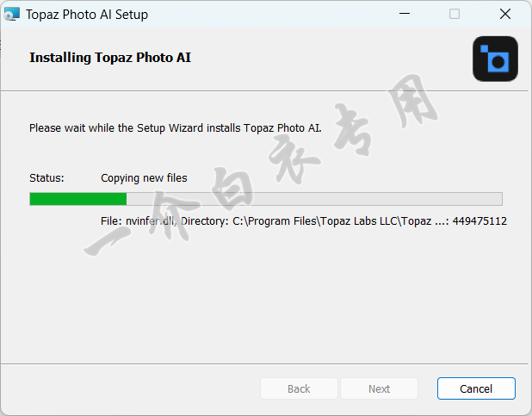Click the green filled part of the progress bar
Screen dimensions: 532x416
[77, 199]
